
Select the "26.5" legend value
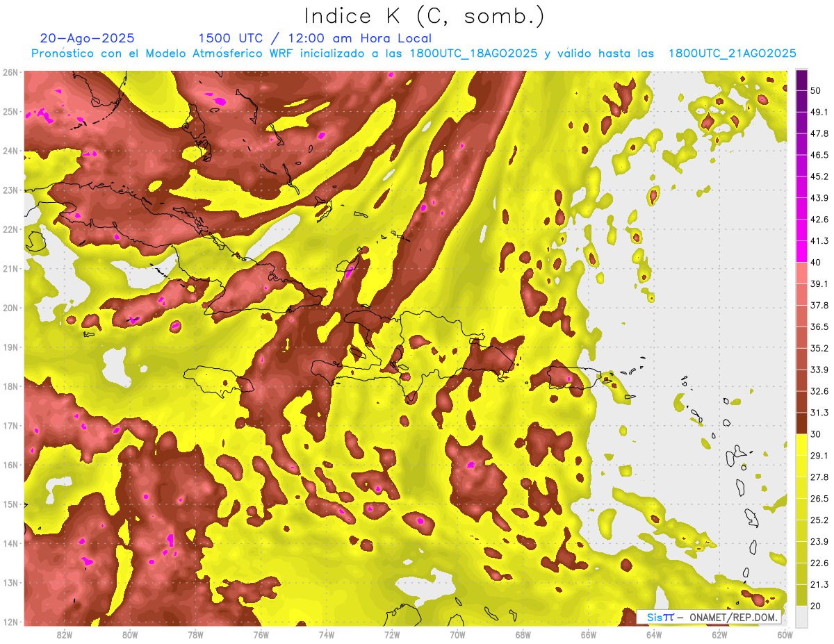point(819,498)
